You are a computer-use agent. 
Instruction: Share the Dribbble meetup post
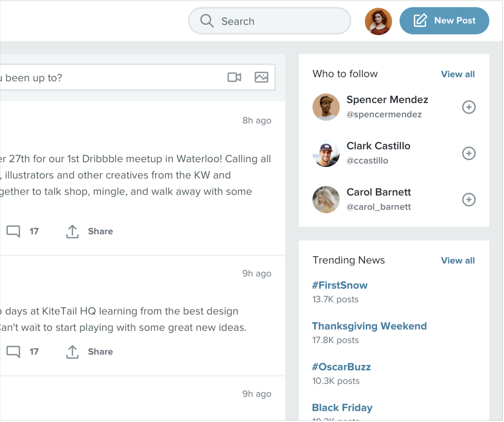point(90,231)
